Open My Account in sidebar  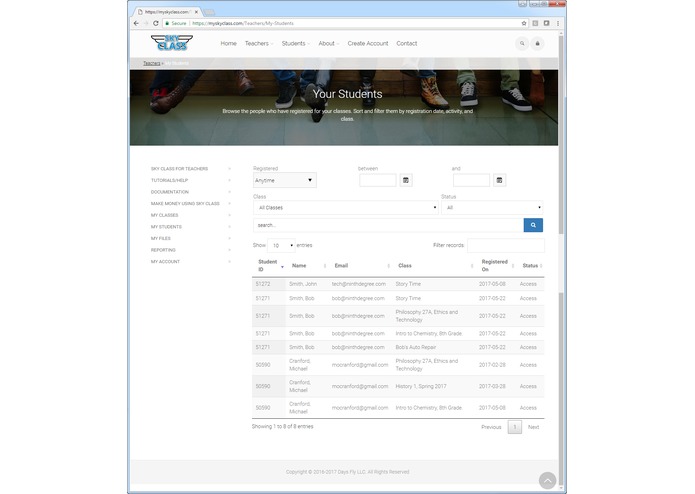(165, 261)
